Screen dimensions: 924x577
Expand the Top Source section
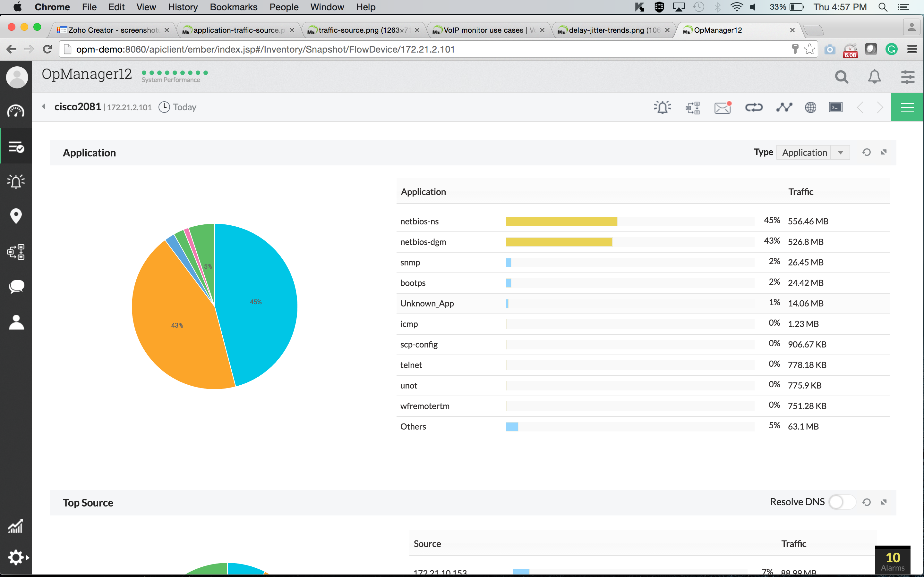884,501
